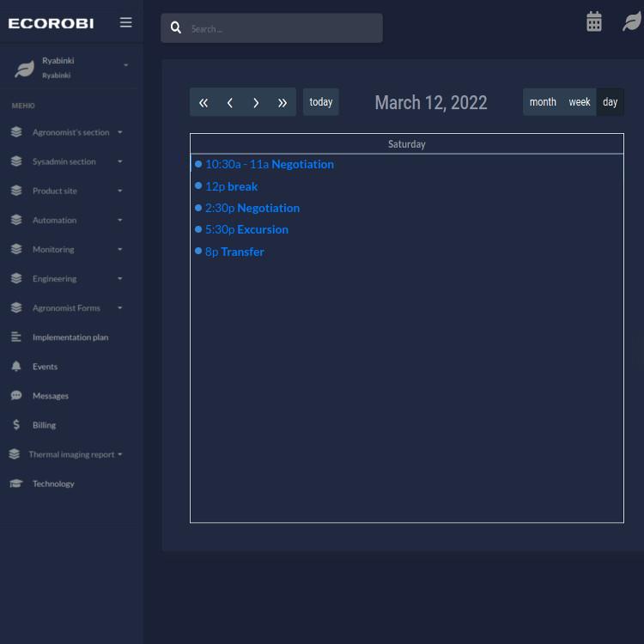Click the Events bell icon

(x=16, y=367)
